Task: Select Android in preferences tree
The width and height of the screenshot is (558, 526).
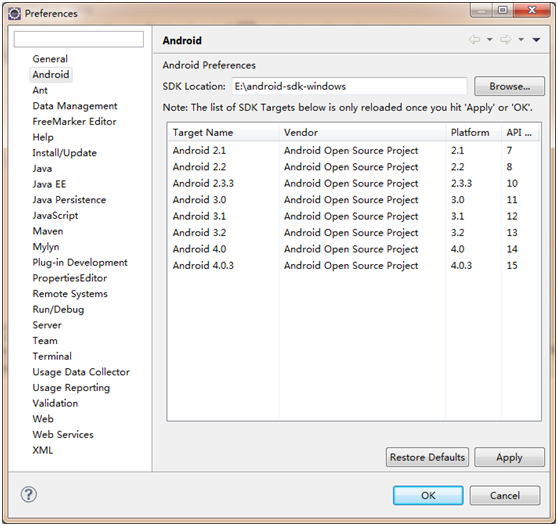Action: tap(51, 74)
